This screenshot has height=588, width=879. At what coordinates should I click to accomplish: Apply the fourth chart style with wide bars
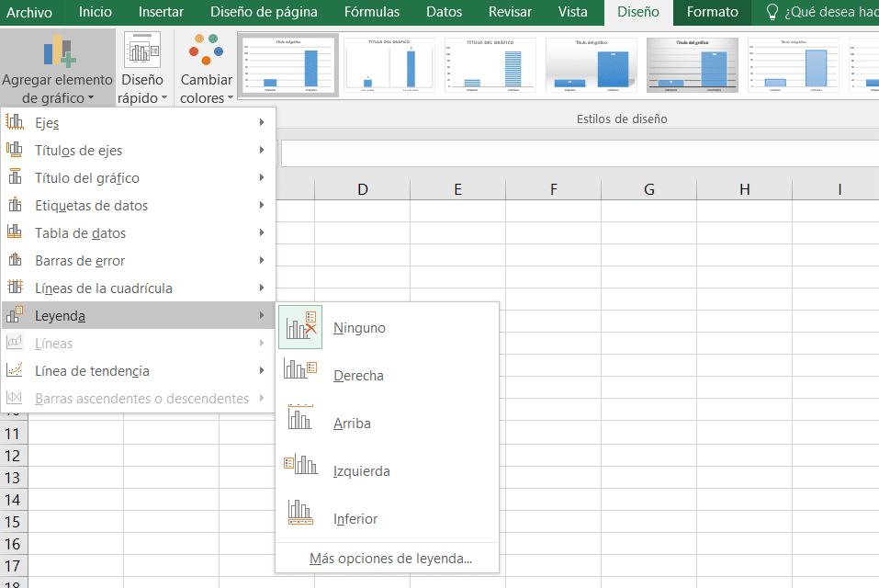[x=591, y=65]
